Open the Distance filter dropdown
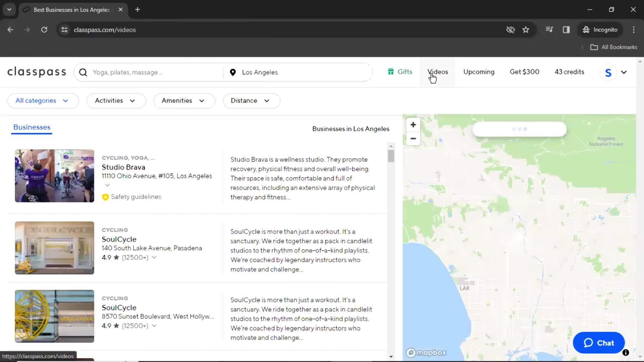644x362 pixels. pyautogui.click(x=252, y=101)
